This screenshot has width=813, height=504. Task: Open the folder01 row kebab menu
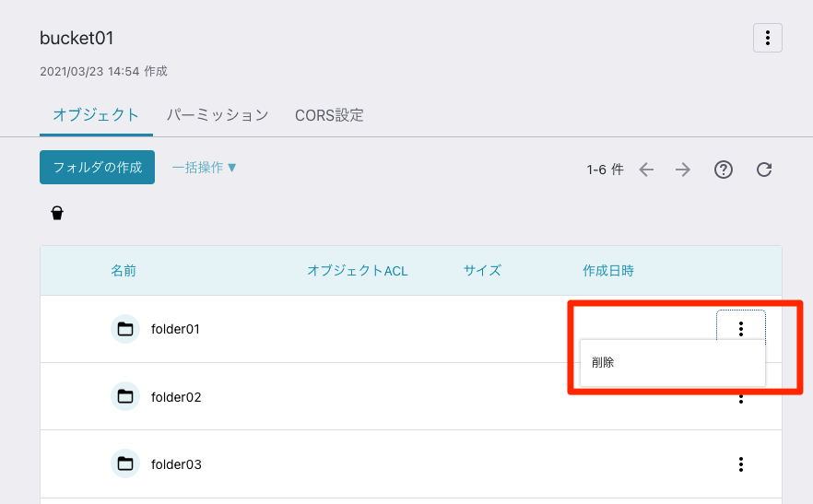click(x=741, y=328)
